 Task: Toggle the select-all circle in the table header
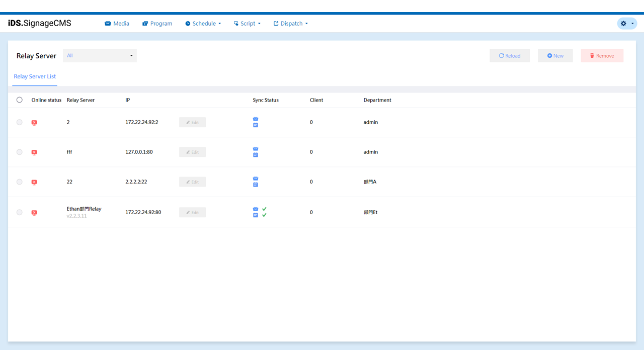click(20, 100)
